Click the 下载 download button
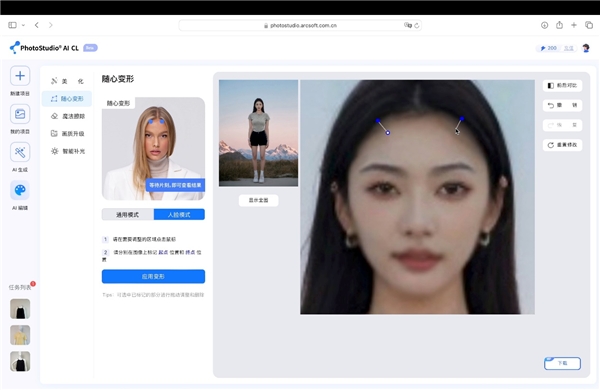This screenshot has height=390, width=600. coord(562,363)
